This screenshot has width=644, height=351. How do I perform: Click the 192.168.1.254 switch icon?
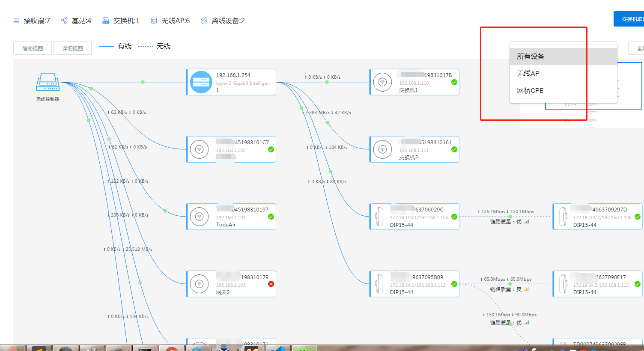(201, 82)
